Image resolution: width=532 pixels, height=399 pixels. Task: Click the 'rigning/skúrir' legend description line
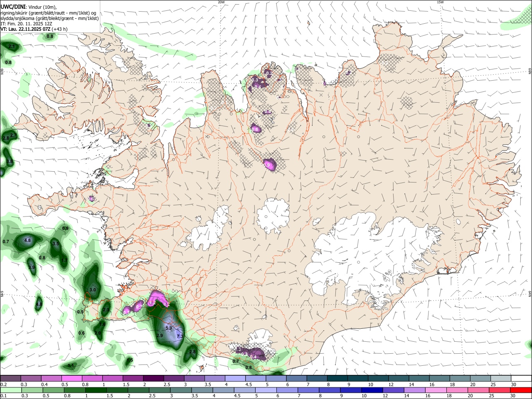tap(48, 13)
